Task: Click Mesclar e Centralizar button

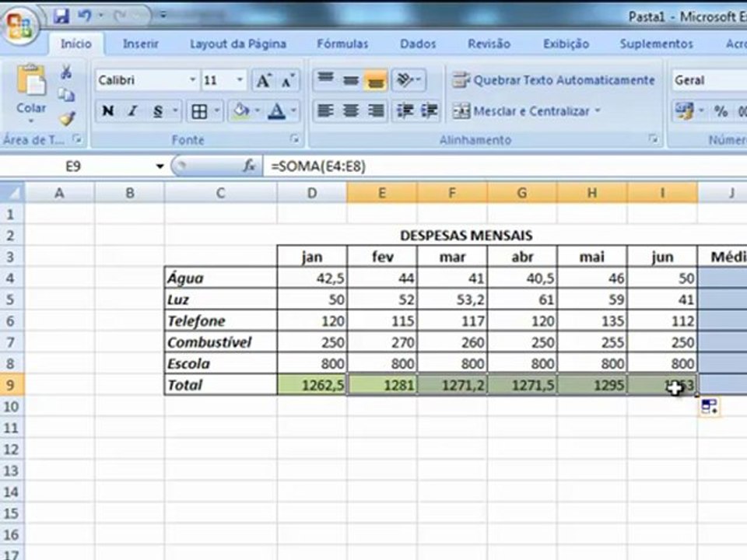Action: click(521, 111)
